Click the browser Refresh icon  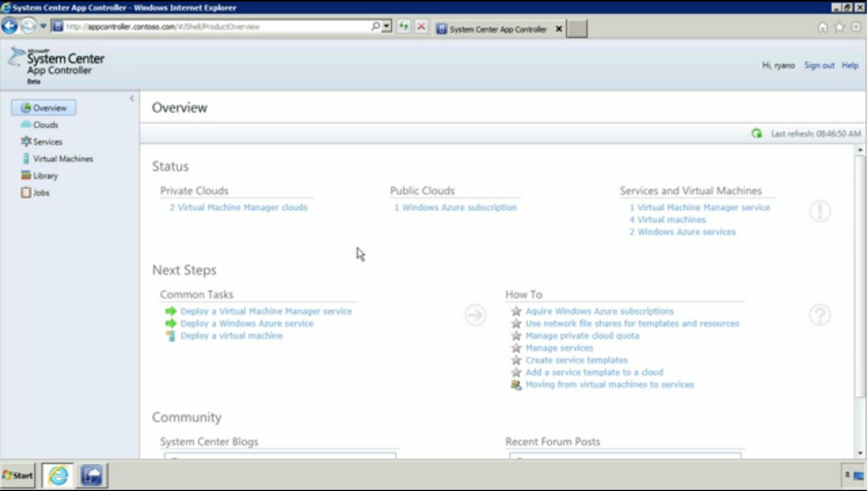403,26
